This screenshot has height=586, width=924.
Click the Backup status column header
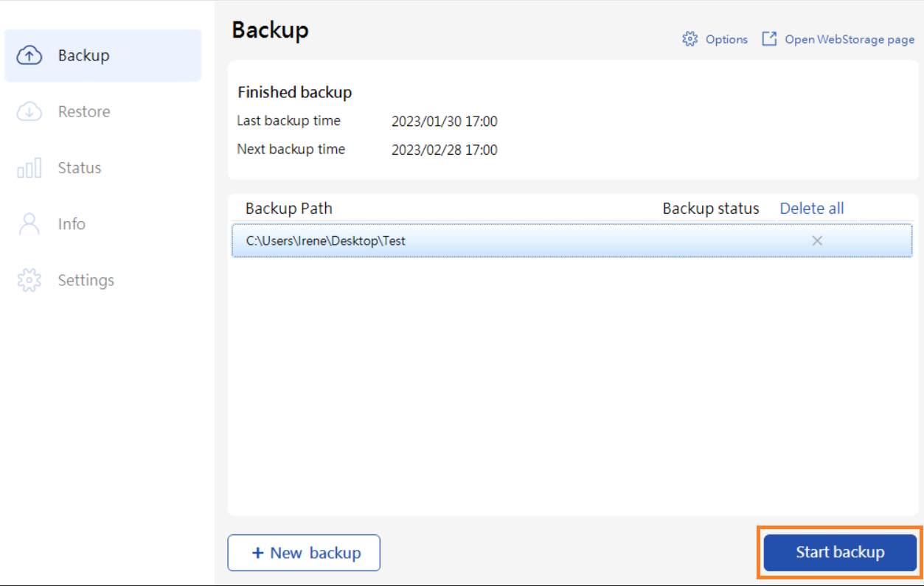click(x=711, y=209)
